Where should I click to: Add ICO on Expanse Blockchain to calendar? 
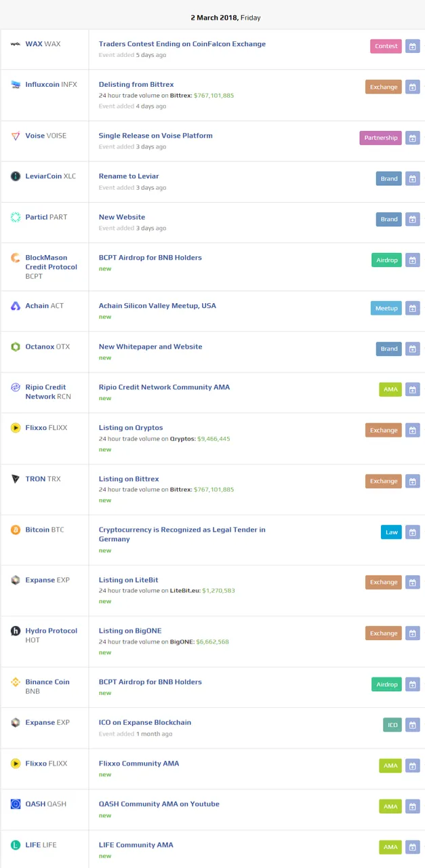click(412, 725)
